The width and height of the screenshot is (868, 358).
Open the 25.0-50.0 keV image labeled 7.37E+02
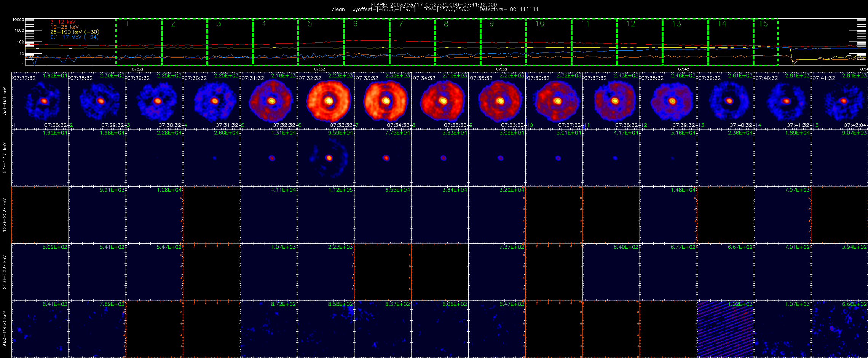pyautogui.click(x=497, y=272)
